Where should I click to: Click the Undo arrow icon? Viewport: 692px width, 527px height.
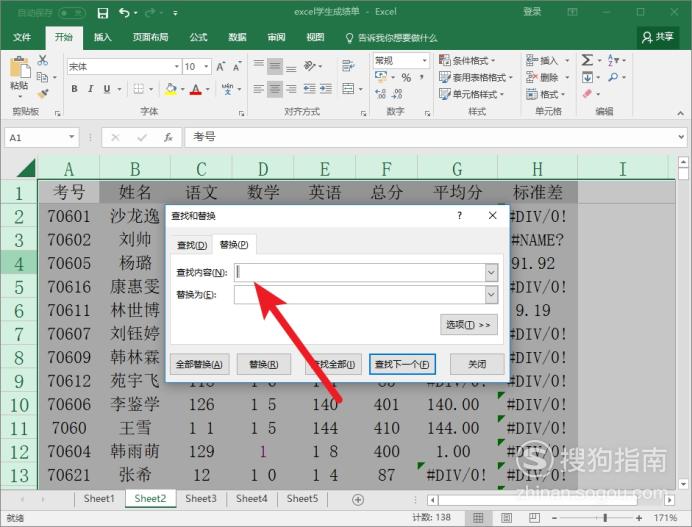124,13
